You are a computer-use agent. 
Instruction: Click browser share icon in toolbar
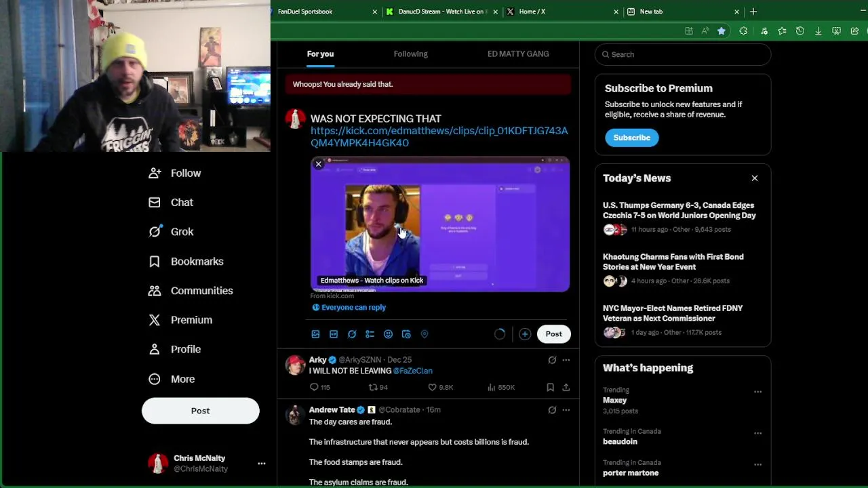[854, 31]
